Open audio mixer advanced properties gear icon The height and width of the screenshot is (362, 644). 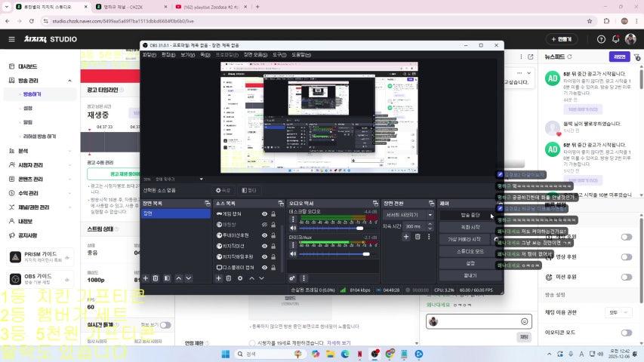click(x=292, y=278)
